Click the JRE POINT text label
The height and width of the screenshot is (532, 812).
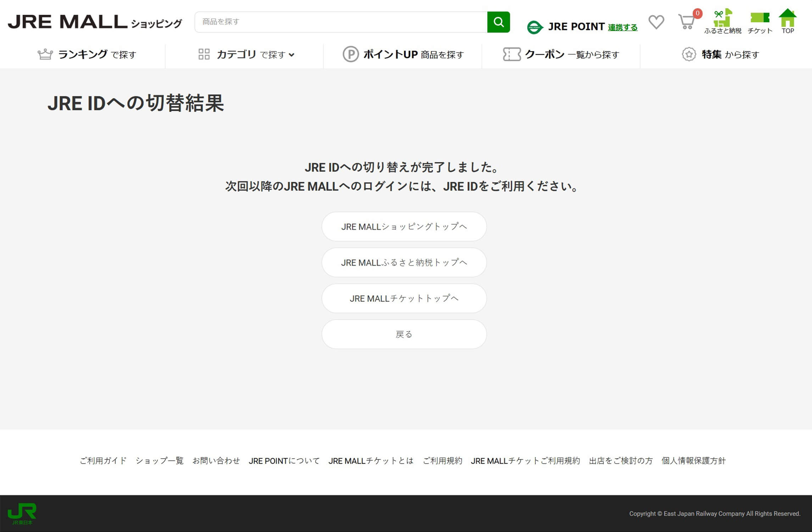click(x=576, y=27)
